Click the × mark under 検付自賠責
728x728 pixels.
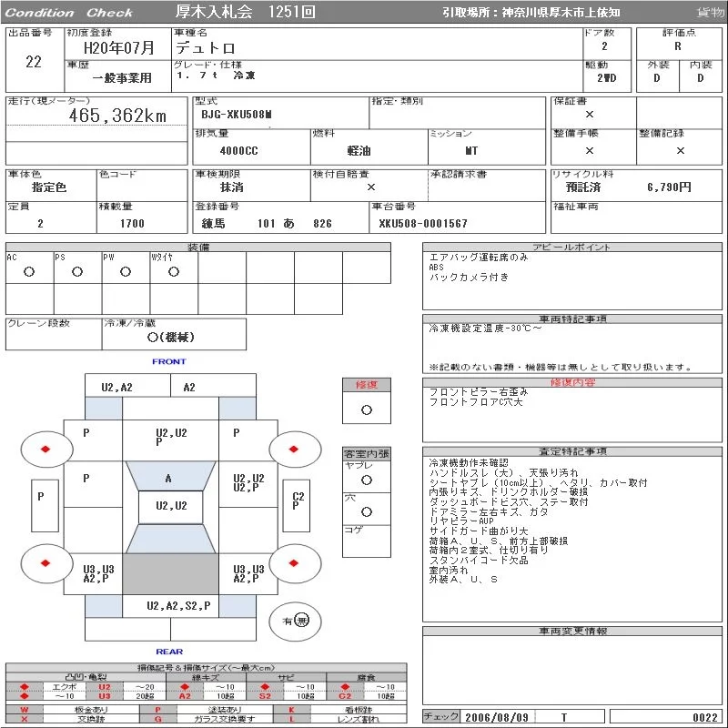pyautogui.click(x=371, y=187)
